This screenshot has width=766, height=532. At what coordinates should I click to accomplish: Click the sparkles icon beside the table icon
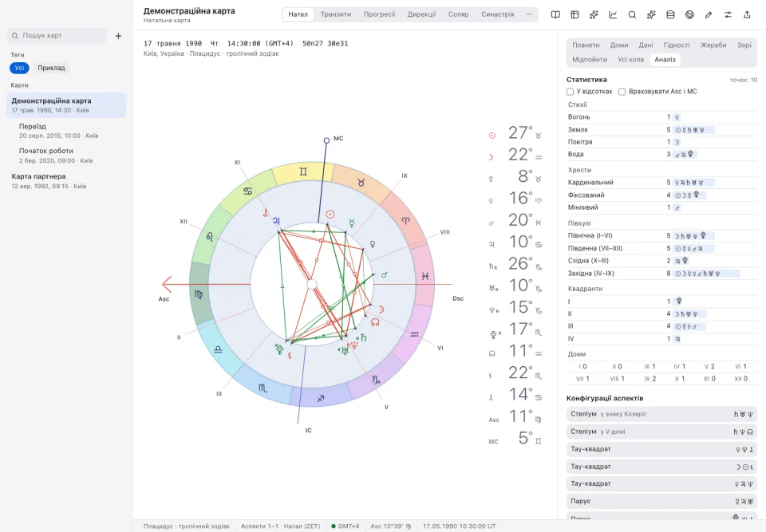594,14
